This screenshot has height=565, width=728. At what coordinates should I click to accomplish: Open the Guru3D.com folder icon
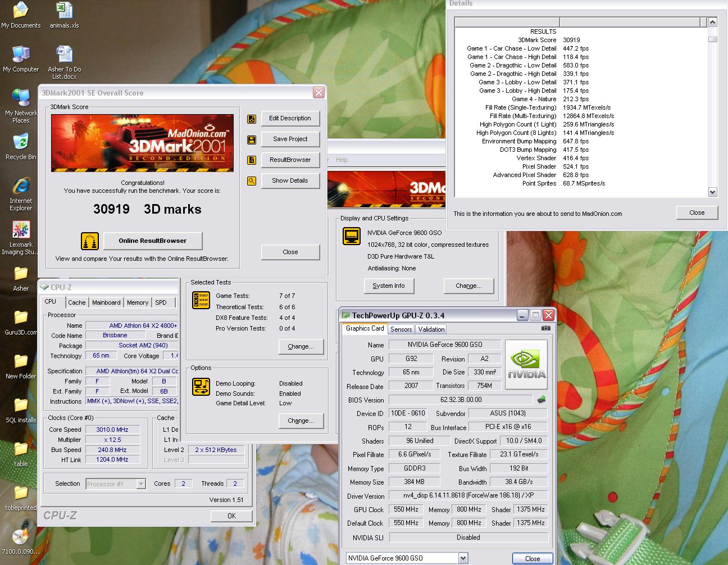click(x=21, y=322)
